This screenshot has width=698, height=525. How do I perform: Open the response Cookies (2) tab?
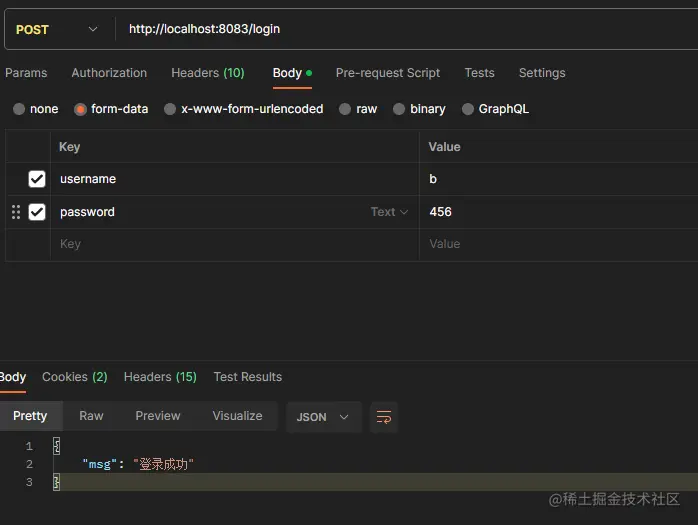[x=75, y=377]
